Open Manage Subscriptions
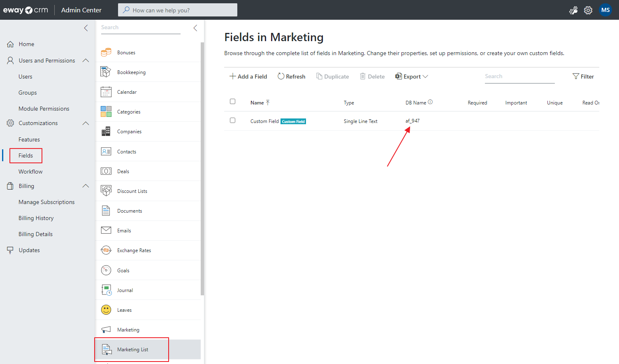 coord(46,202)
